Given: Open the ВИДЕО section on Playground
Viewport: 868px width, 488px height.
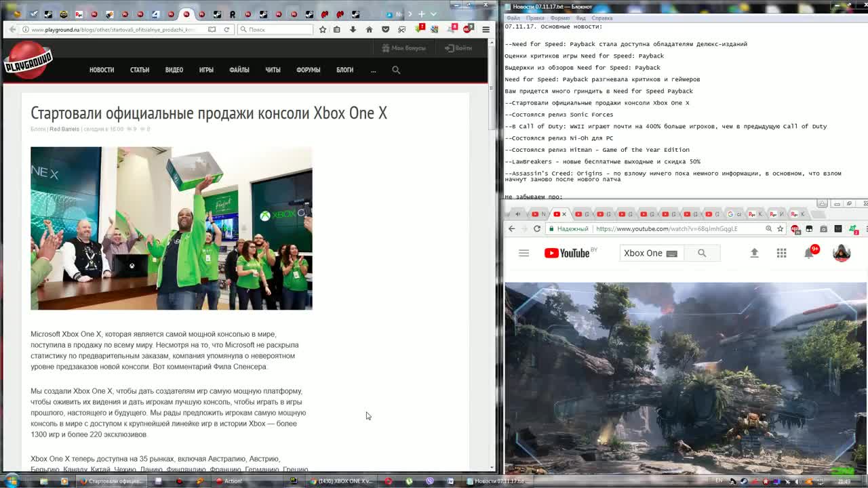Looking at the screenshot, I should (174, 70).
